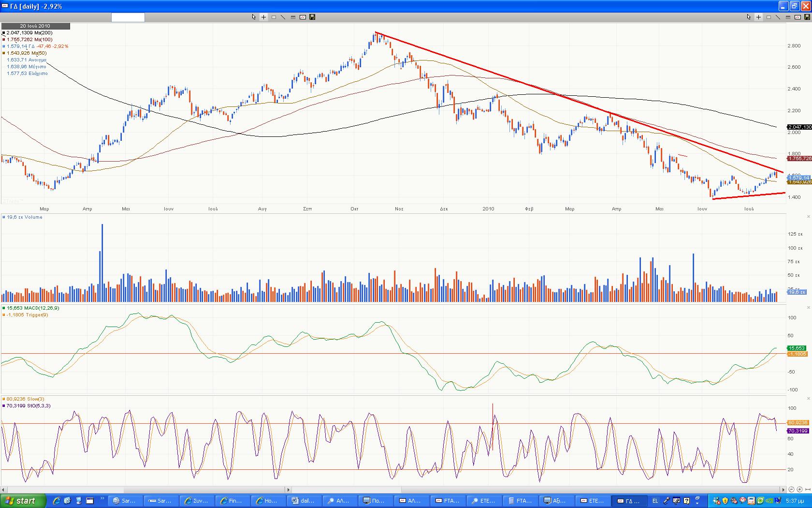Screen dimensions: 812x508
Task: Activate the crosshair tool in right toolbar
Action: (x=758, y=17)
